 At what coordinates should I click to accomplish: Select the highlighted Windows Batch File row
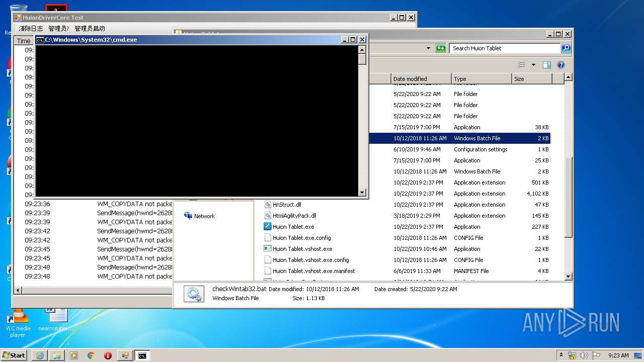(x=459, y=138)
